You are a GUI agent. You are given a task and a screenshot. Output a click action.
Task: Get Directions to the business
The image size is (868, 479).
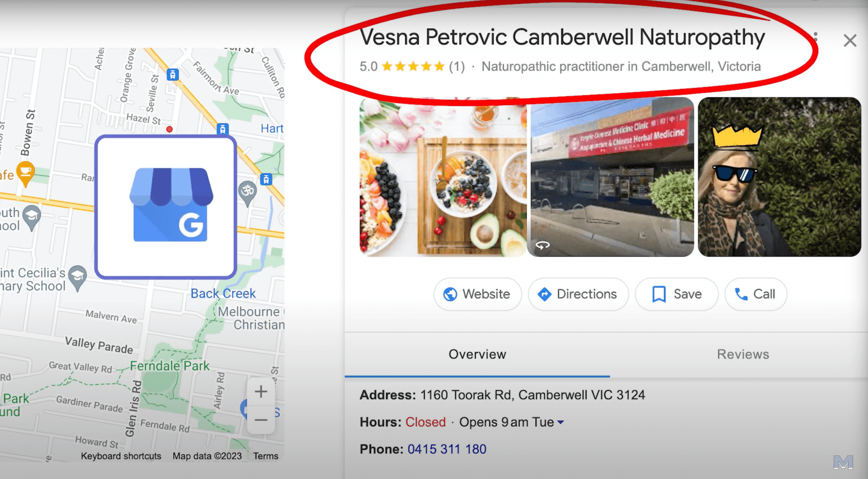coord(578,294)
